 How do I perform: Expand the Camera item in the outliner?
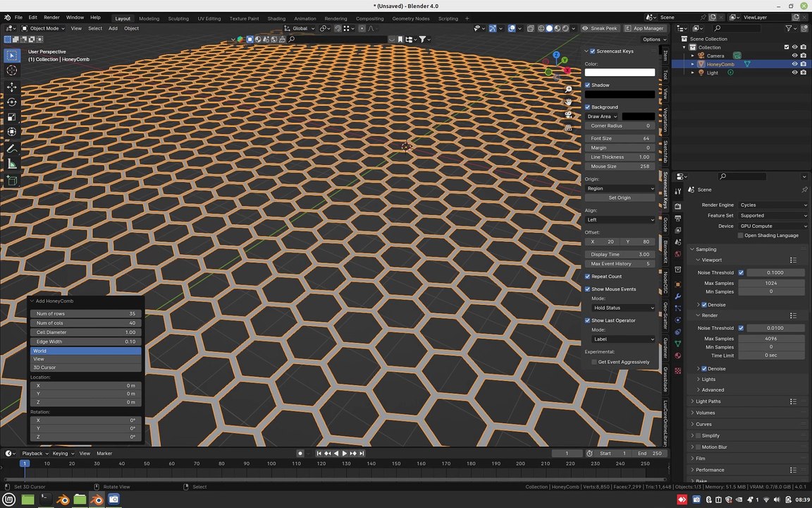coord(692,56)
